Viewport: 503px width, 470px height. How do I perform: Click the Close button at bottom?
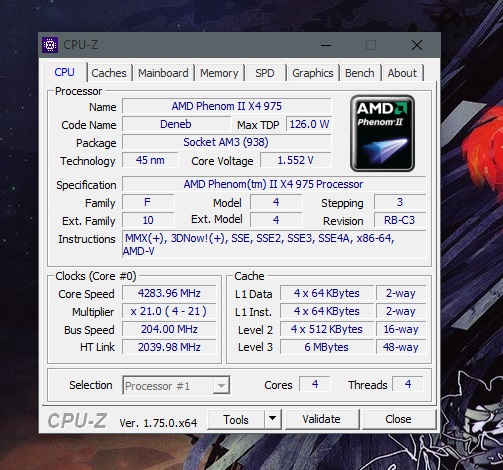tap(398, 419)
